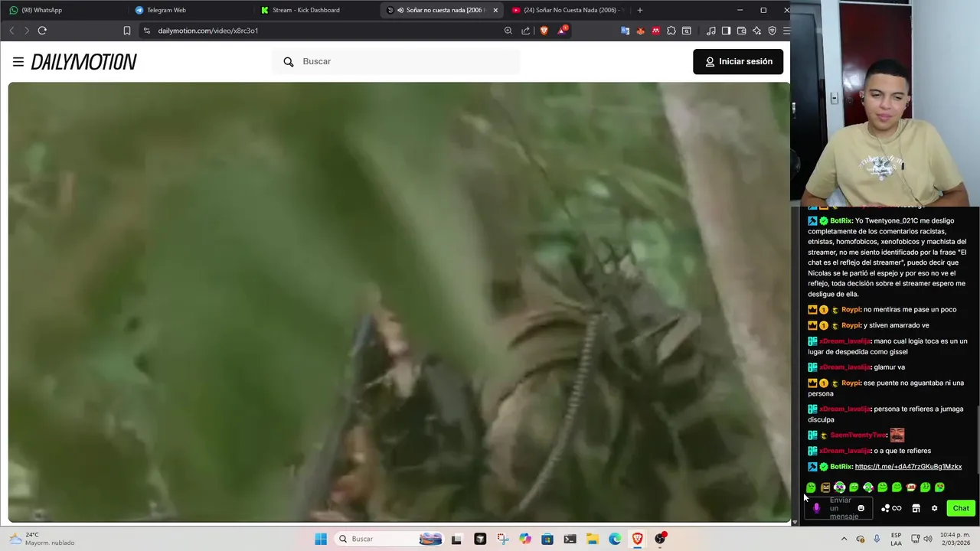Click the purple microphone in chat input

[816, 508]
